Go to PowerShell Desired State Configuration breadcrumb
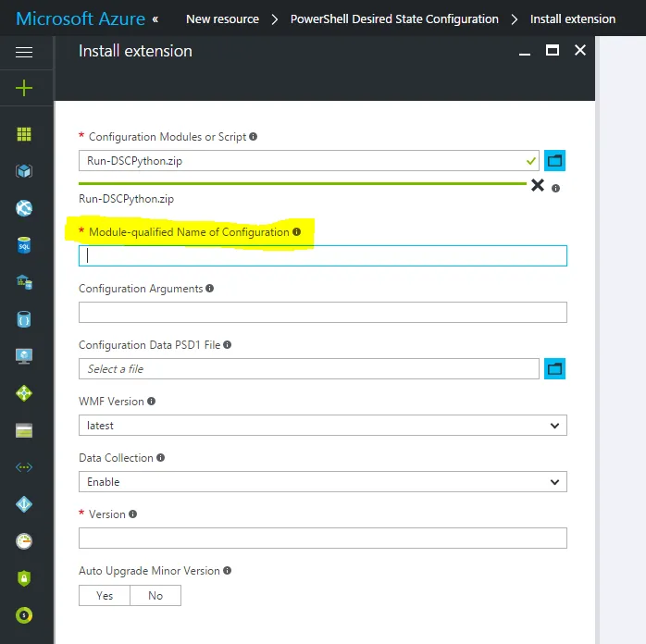 click(x=394, y=19)
